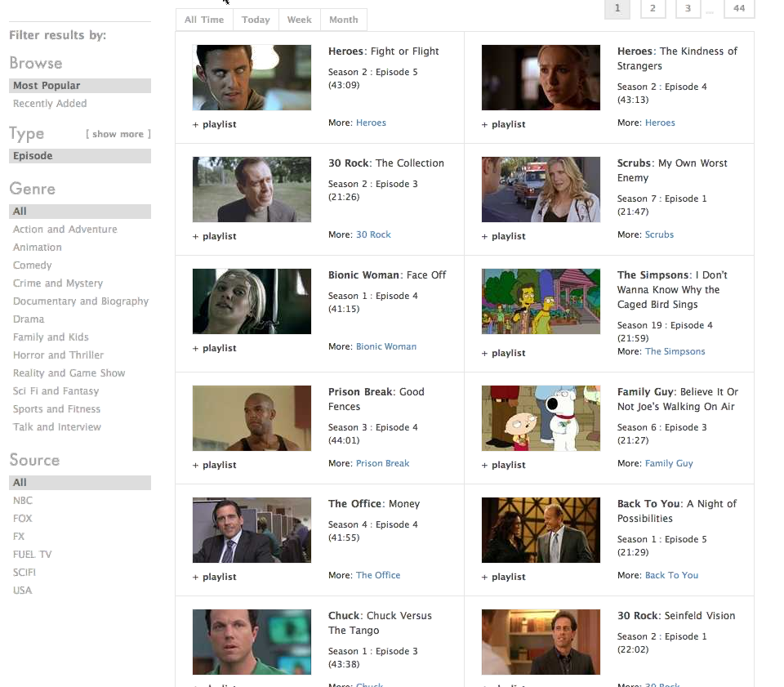
Task: Open The Simpsons episode thumbnail
Action: coord(541,301)
